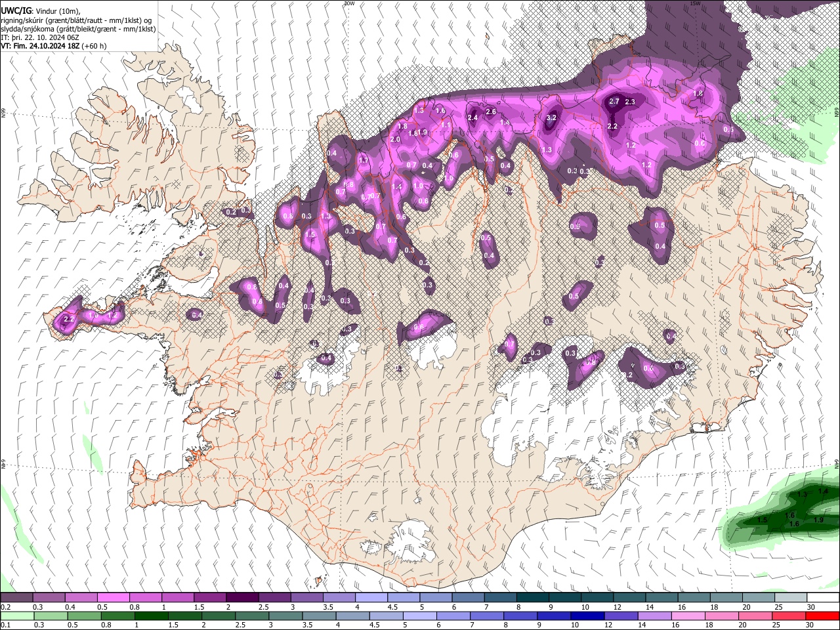Click the 1.4 value inside the green rain area
The height and width of the screenshot is (630, 840).
pos(824,491)
